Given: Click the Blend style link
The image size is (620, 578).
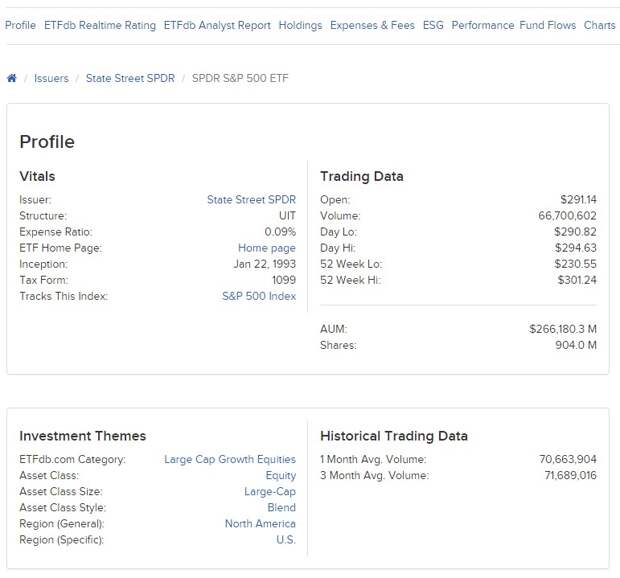Looking at the screenshot, I should click(282, 508).
